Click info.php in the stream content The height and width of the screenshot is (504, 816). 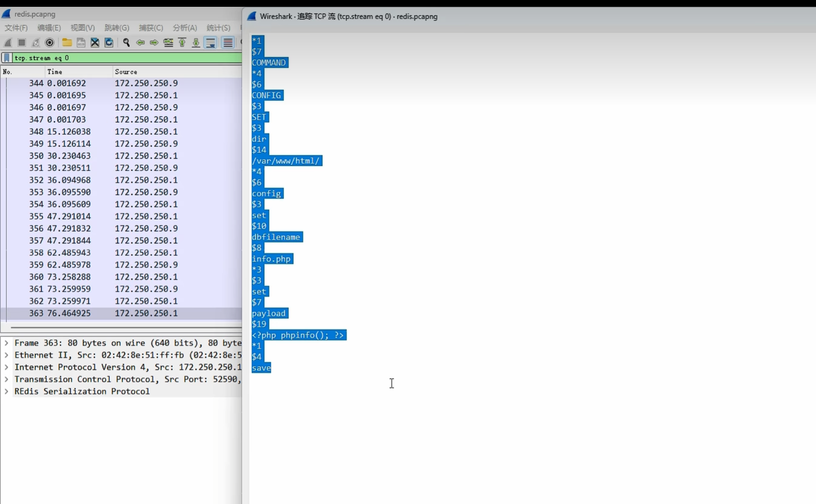[x=271, y=259]
